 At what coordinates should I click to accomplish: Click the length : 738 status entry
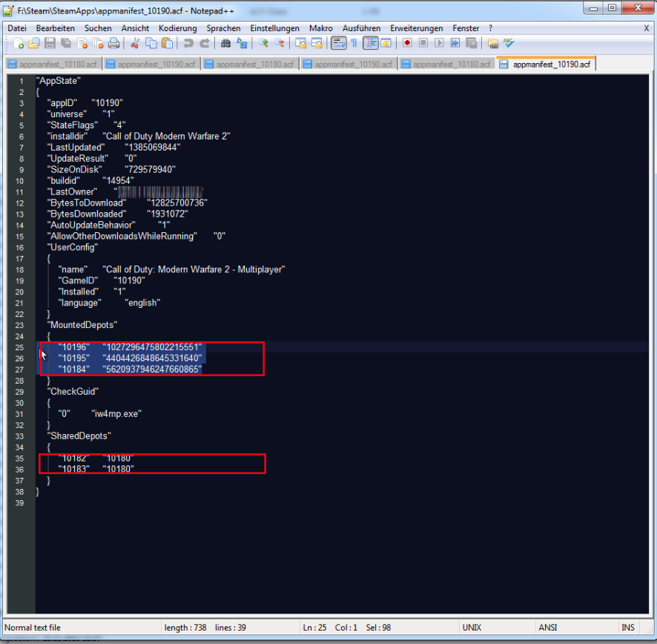[x=185, y=627]
